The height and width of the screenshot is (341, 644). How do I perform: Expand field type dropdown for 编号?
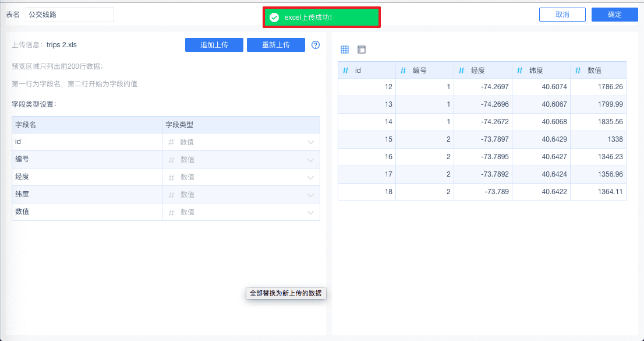311,160
